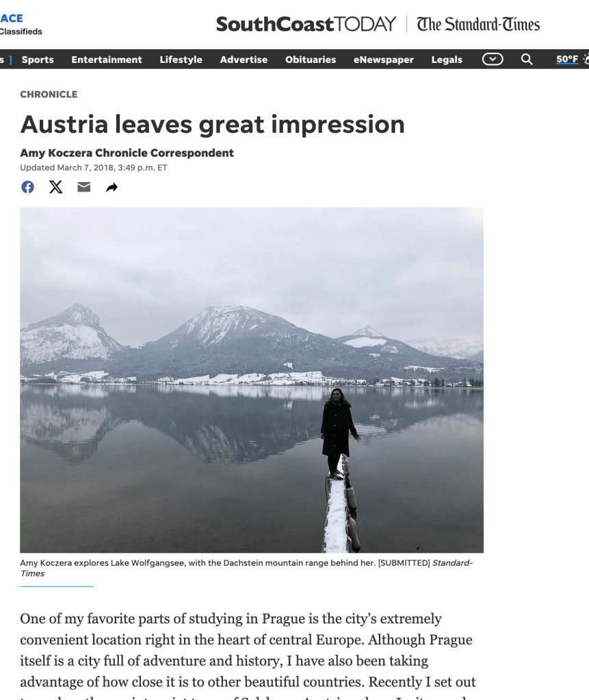Image resolution: width=589 pixels, height=700 pixels.
Task: Open the search magnifier icon
Action: tap(527, 59)
